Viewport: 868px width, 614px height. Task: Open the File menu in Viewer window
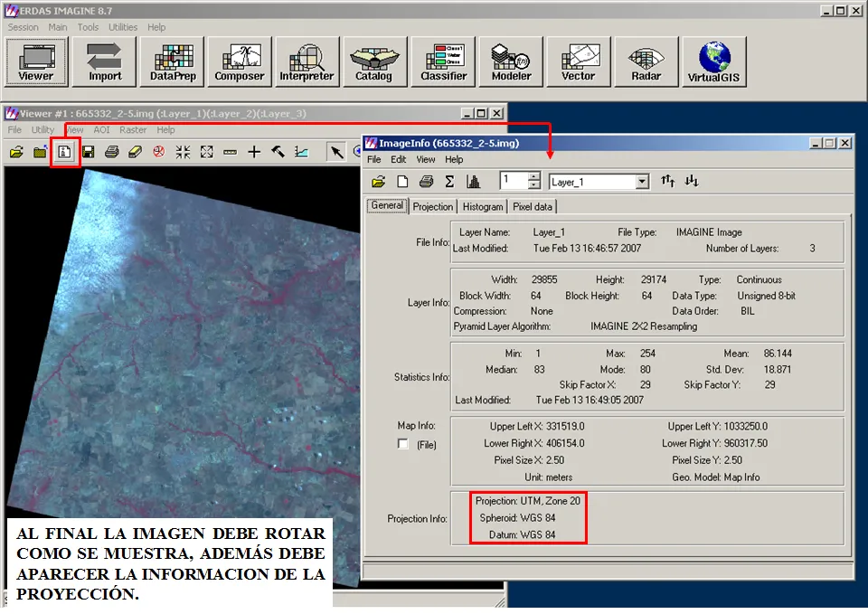click(14, 129)
